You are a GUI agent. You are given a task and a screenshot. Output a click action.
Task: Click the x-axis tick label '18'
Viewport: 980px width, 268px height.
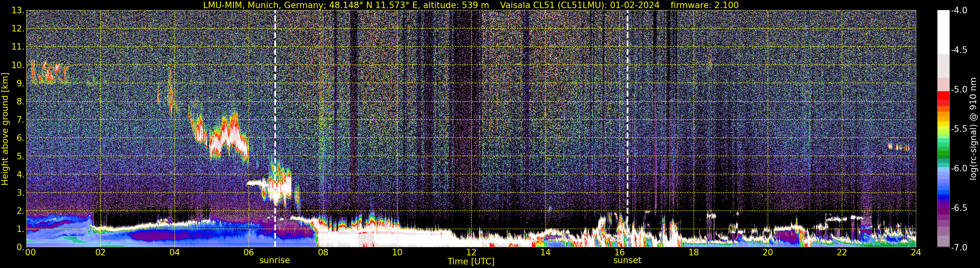(694, 252)
